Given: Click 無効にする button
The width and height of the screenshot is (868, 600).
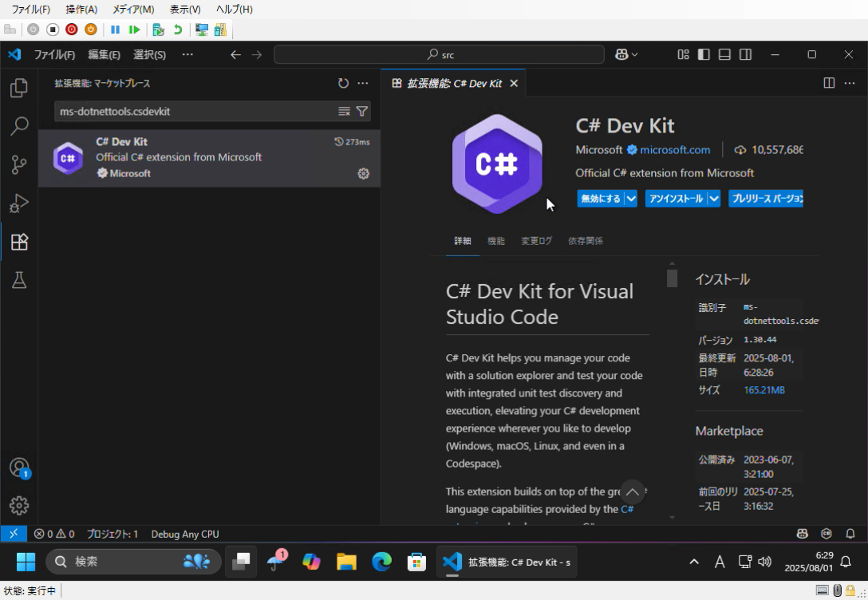Looking at the screenshot, I should click(x=601, y=199).
